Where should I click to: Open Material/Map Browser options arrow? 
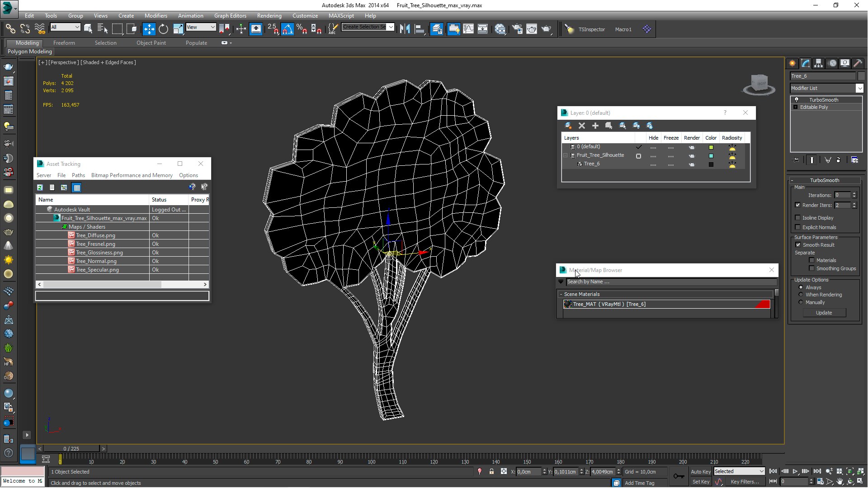click(x=561, y=282)
